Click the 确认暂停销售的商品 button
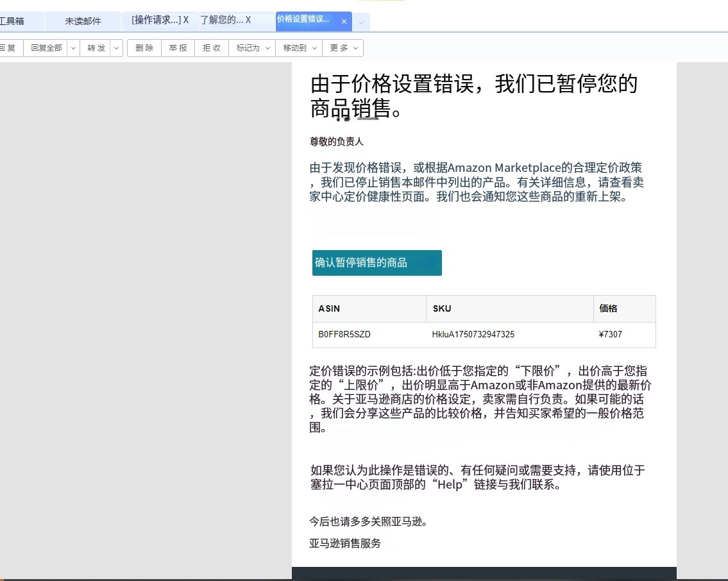 coord(377,263)
